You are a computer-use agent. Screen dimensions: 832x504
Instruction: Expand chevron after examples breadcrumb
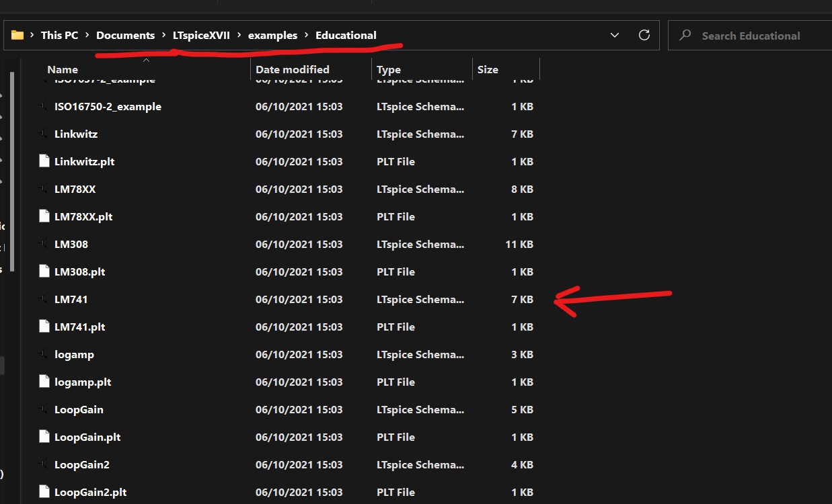pos(306,36)
